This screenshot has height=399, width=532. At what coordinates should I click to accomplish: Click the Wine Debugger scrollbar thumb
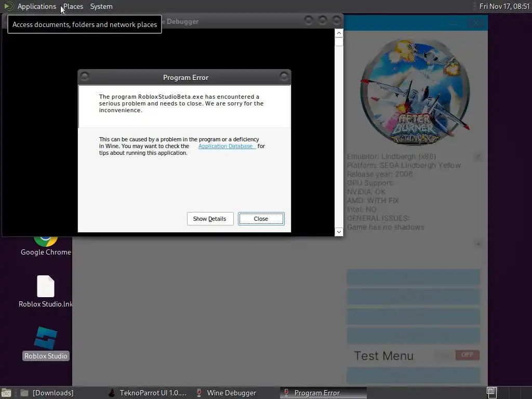tap(339, 42)
